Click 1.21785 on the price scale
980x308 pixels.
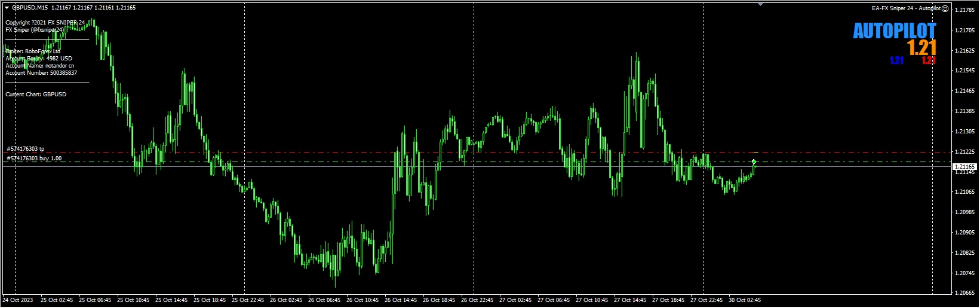pyautogui.click(x=965, y=10)
